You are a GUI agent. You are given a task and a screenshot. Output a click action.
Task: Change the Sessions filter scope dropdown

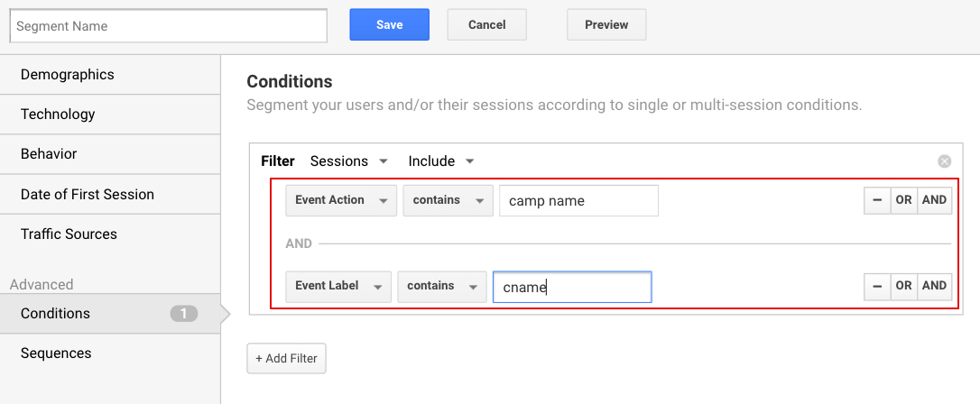point(348,161)
